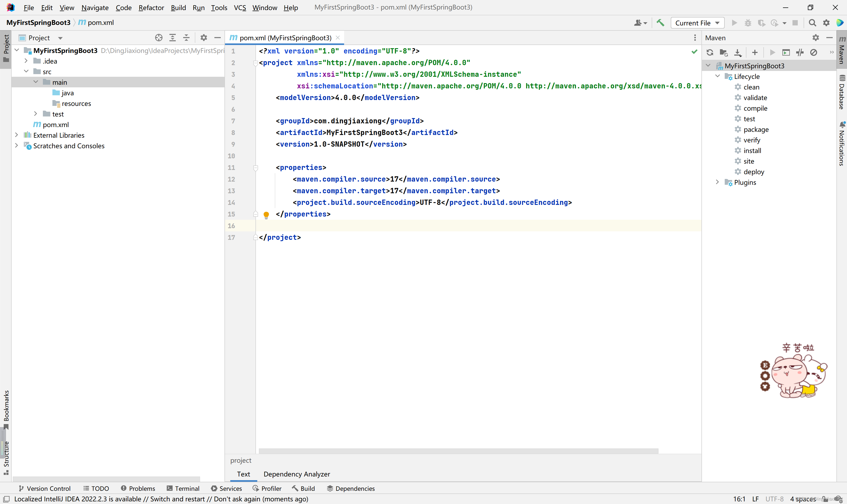
Task: Open Terminal tool window
Action: pos(183,488)
